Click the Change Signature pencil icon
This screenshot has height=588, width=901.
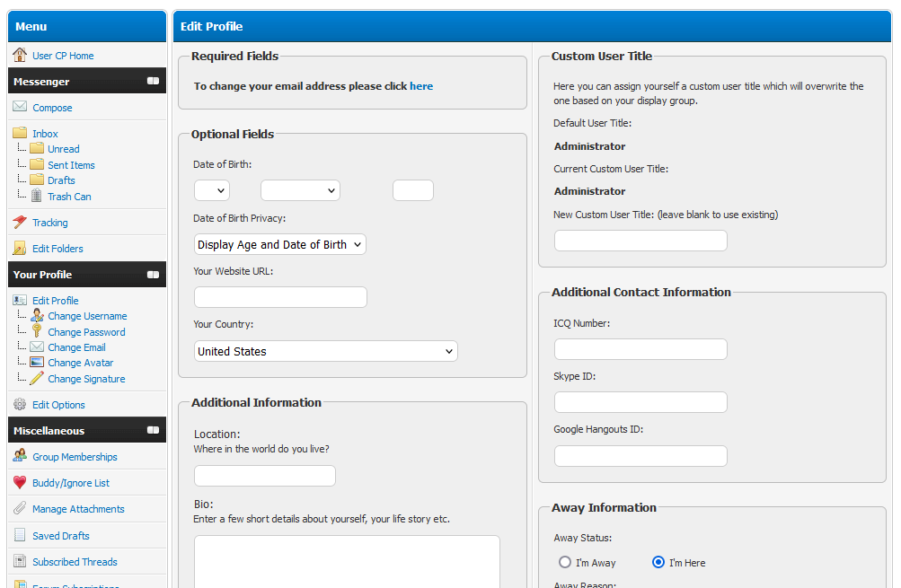pyautogui.click(x=37, y=378)
